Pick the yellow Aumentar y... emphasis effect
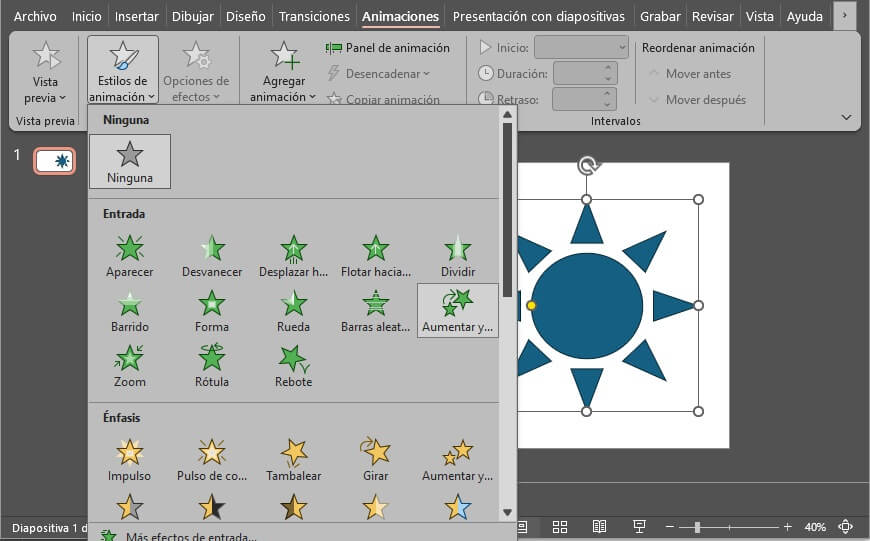 [458, 459]
